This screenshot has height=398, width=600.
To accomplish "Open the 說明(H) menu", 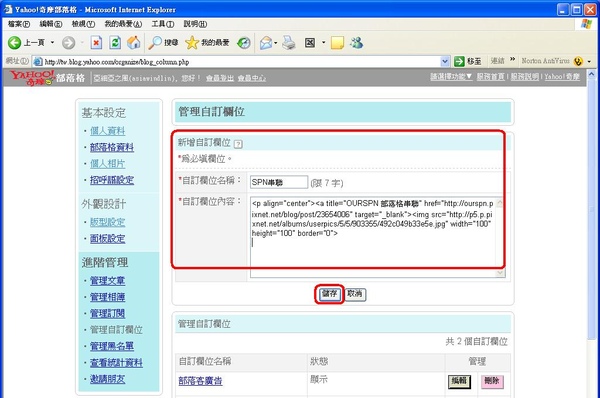I will coord(195,24).
